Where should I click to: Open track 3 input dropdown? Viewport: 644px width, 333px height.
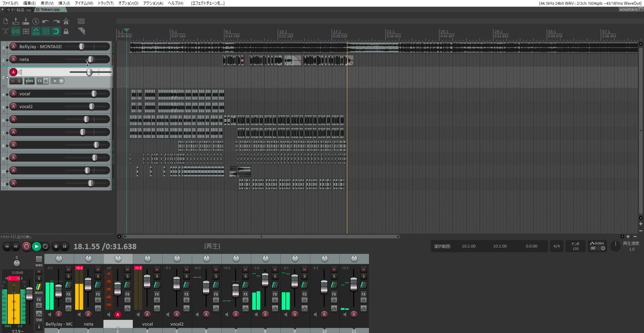click(x=61, y=81)
